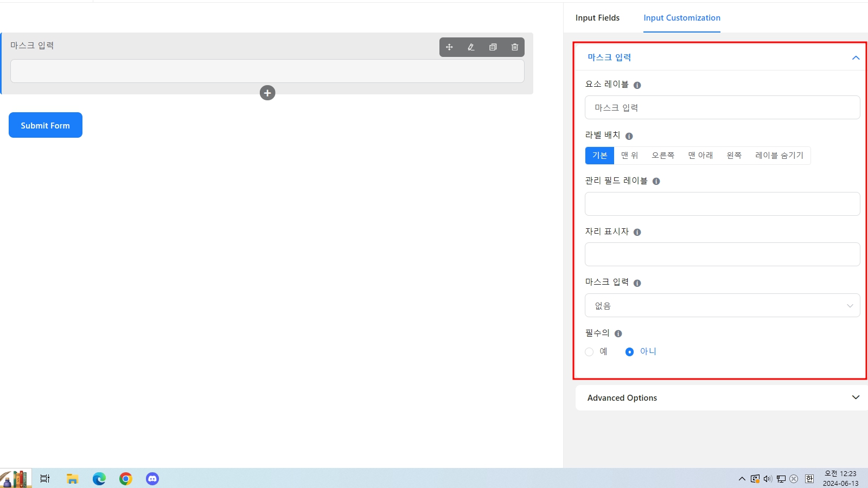Click the duplicate field icon

click(x=493, y=47)
